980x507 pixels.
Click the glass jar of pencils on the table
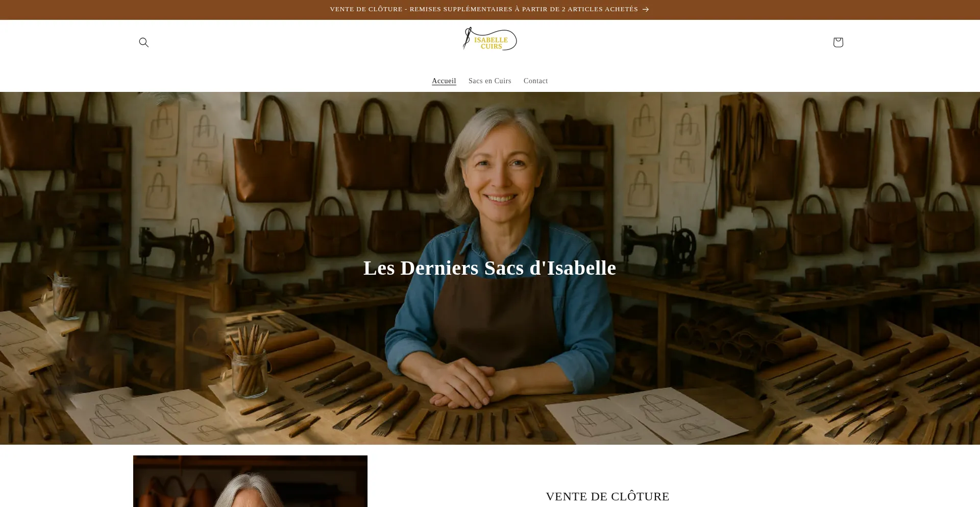[249, 364]
